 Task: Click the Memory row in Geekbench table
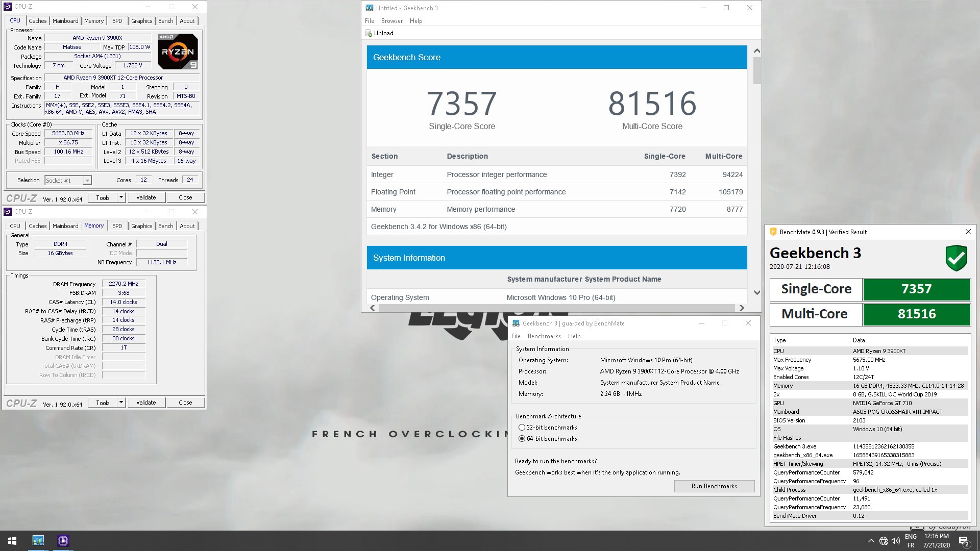tap(557, 209)
